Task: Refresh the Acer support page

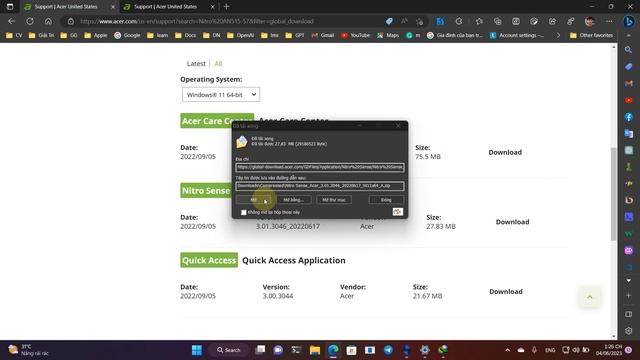Action: tap(30, 21)
